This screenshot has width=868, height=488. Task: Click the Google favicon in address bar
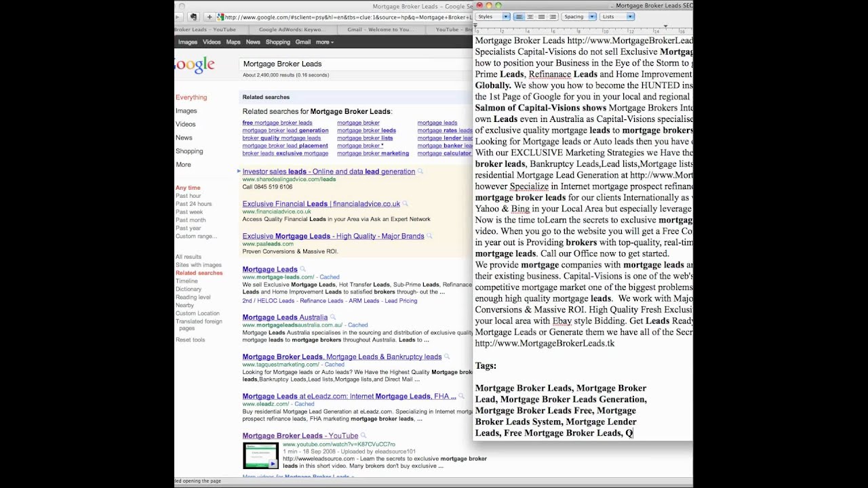[x=220, y=17]
